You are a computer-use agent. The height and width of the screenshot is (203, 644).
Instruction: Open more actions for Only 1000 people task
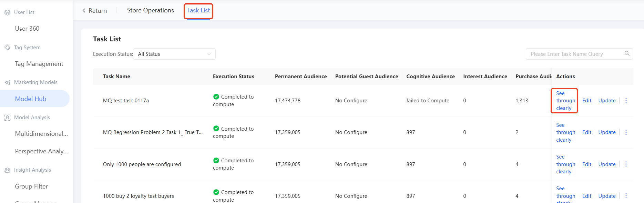click(626, 164)
